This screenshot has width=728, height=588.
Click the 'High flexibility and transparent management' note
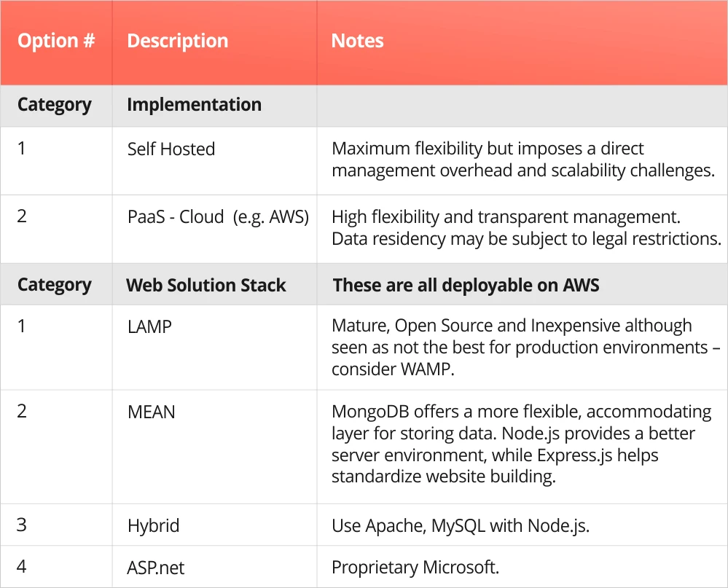[526, 227]
